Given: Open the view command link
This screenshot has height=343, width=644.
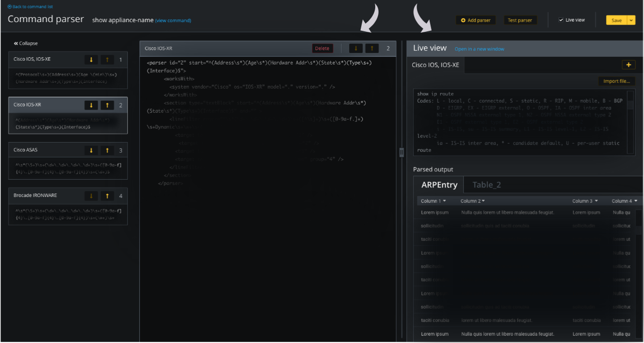Looking at the screenshot, I should tap(173, 20).
